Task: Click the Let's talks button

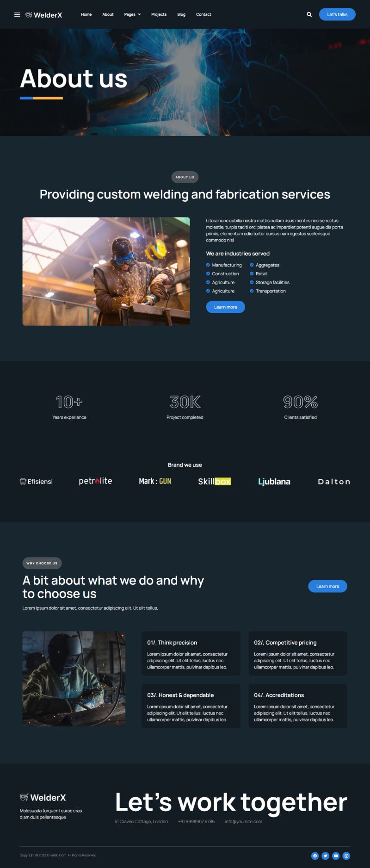Action: click(337, 14)
